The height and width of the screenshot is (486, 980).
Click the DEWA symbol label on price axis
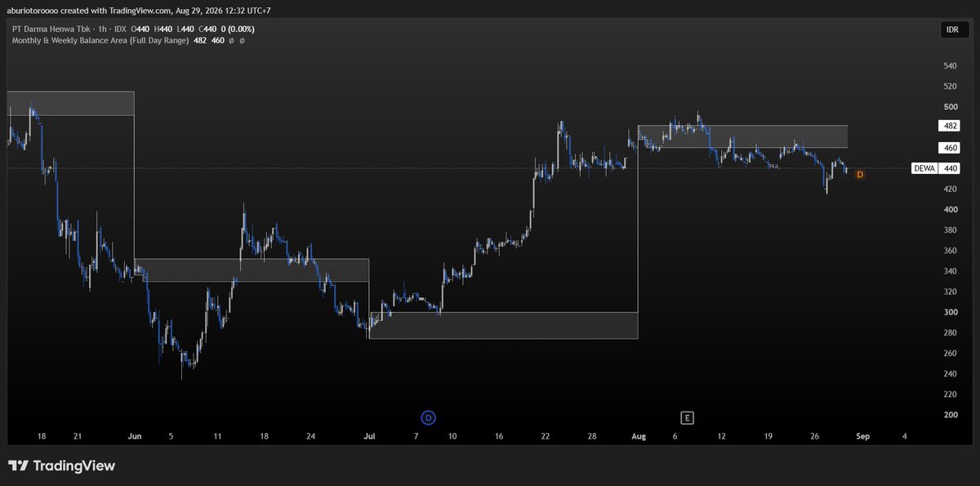[x=923, y=168]
